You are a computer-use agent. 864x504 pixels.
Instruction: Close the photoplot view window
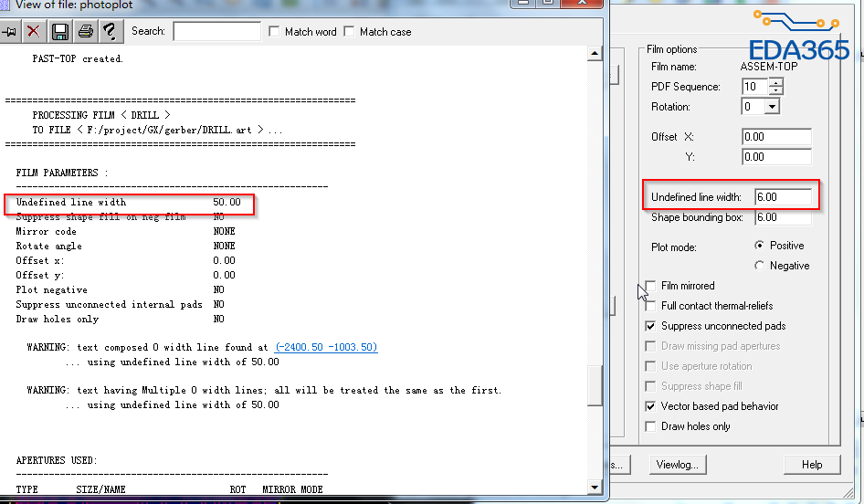tap(582, 3)
